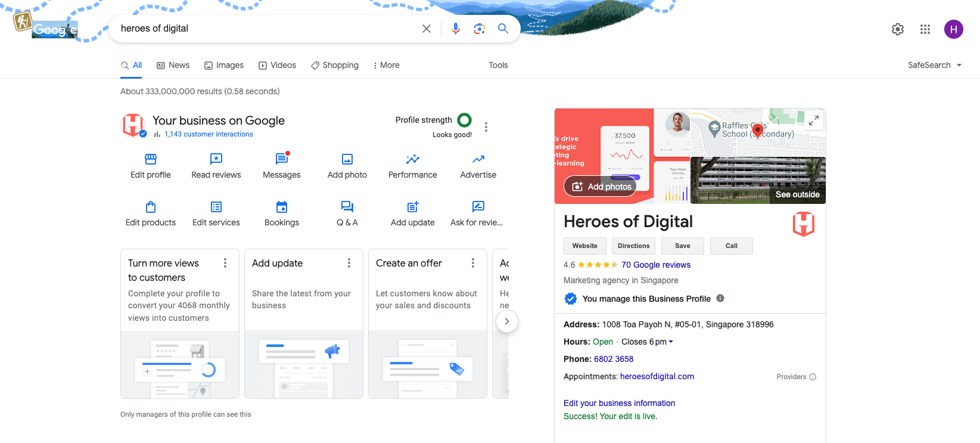
Task: Open the Ask for reviews icon
Action: [478, 207]
